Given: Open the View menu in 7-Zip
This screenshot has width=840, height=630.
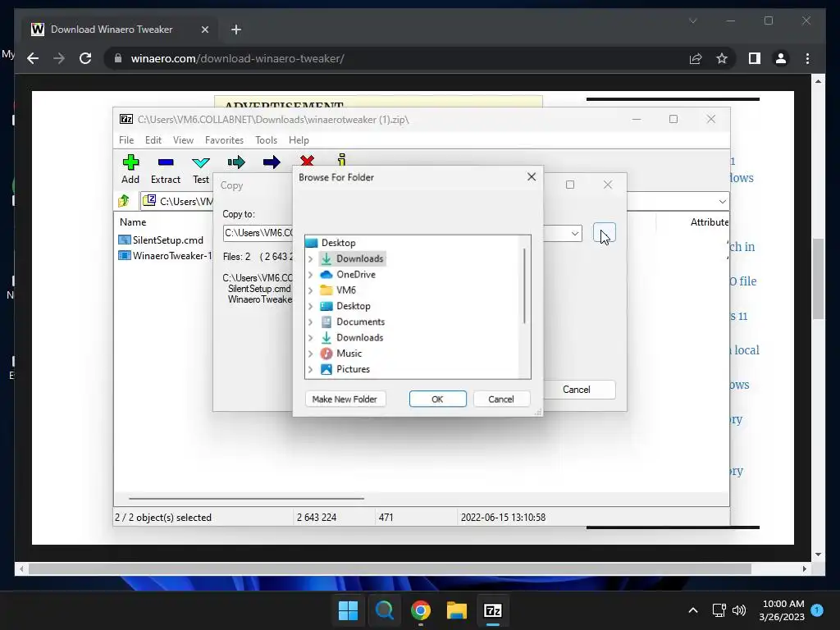Looking at the screenshot, I should pos(183,139).
